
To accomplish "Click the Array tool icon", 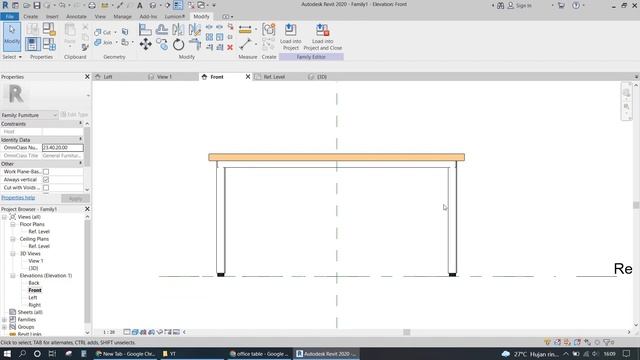I will click(x=209, y=37).
